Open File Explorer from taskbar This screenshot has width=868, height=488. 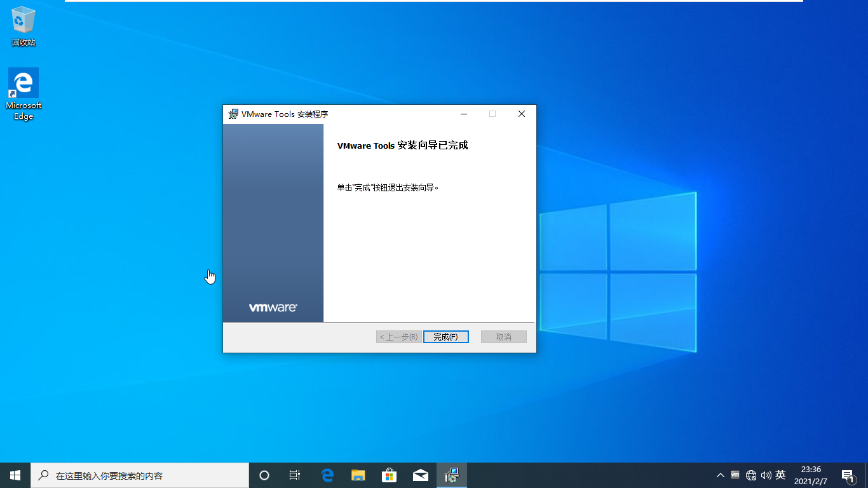coord(358,475)
